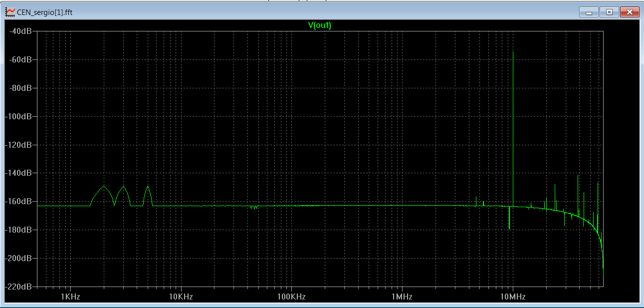This screenshot has width=644, height=308.
Task: Maximize the FFT plot window
Action: tap(609, 12)
